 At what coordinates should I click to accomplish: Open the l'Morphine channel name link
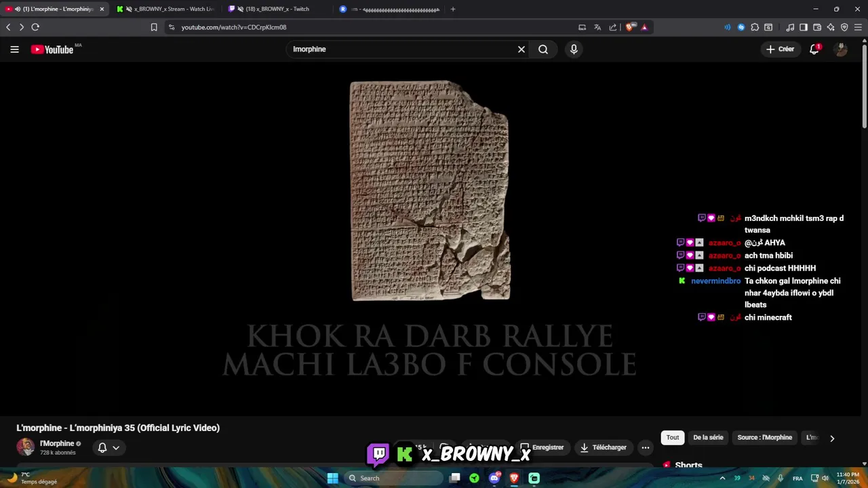(x=57, y=443)
